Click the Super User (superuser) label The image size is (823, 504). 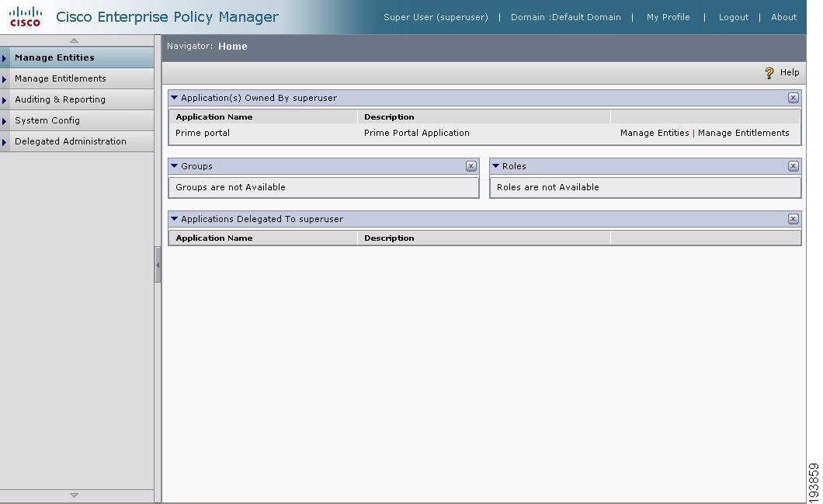pos(436,17)
